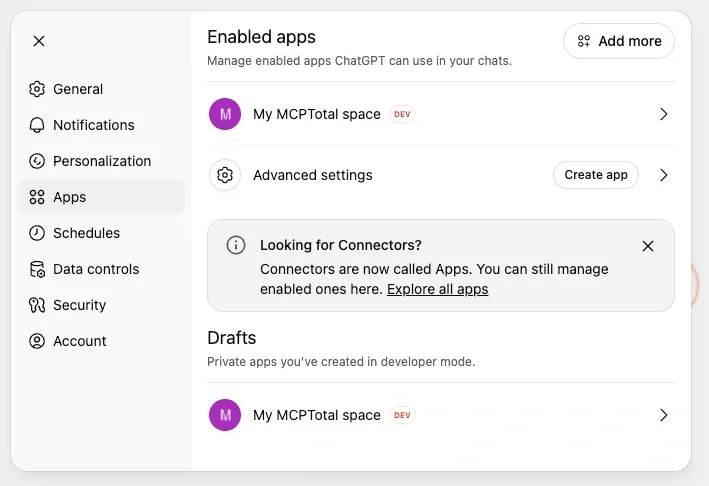Open Data controls section label
Viewport: 709px width, 486px height.
(96, 269)
